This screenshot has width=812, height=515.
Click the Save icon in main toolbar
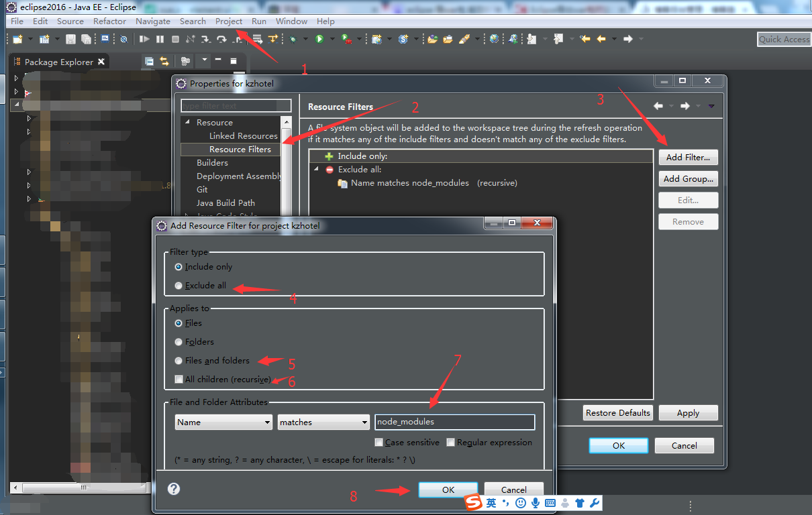tap(70, 39)
